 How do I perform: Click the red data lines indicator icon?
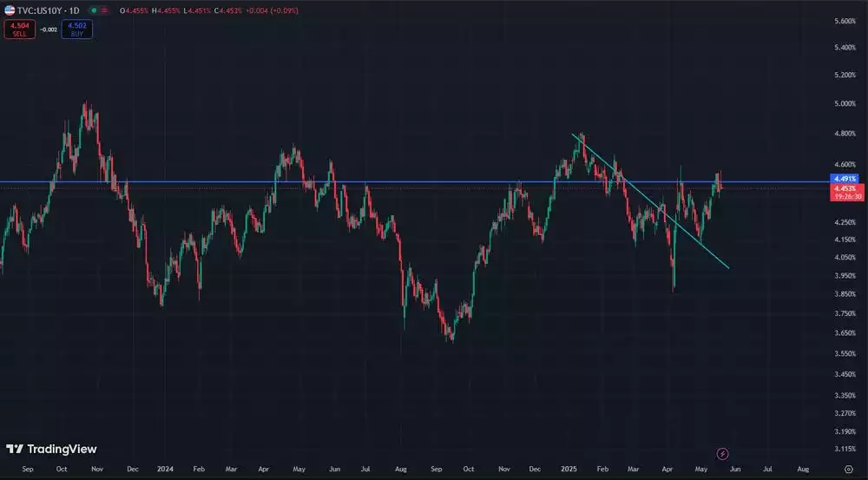point(104,10)
